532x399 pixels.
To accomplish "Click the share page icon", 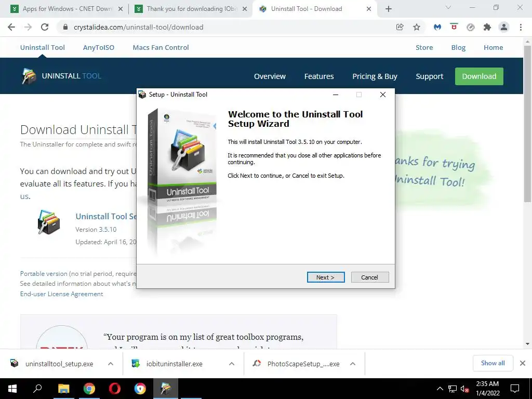I will point(400,27).
